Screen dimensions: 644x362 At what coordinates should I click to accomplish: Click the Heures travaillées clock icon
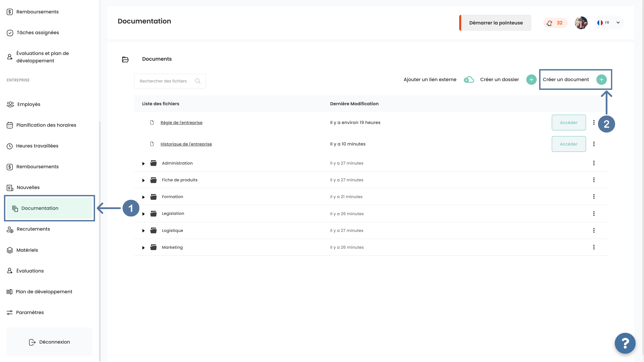click(x=10, y=146)
